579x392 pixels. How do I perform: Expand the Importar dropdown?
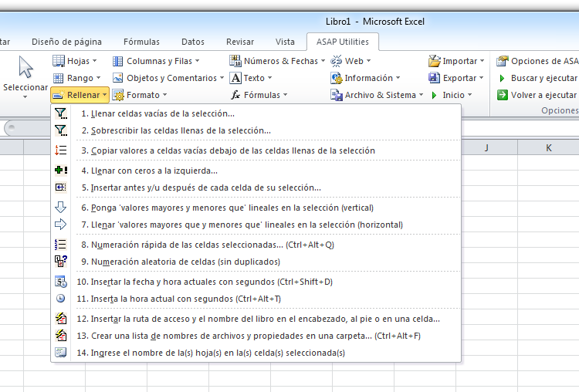482,61
